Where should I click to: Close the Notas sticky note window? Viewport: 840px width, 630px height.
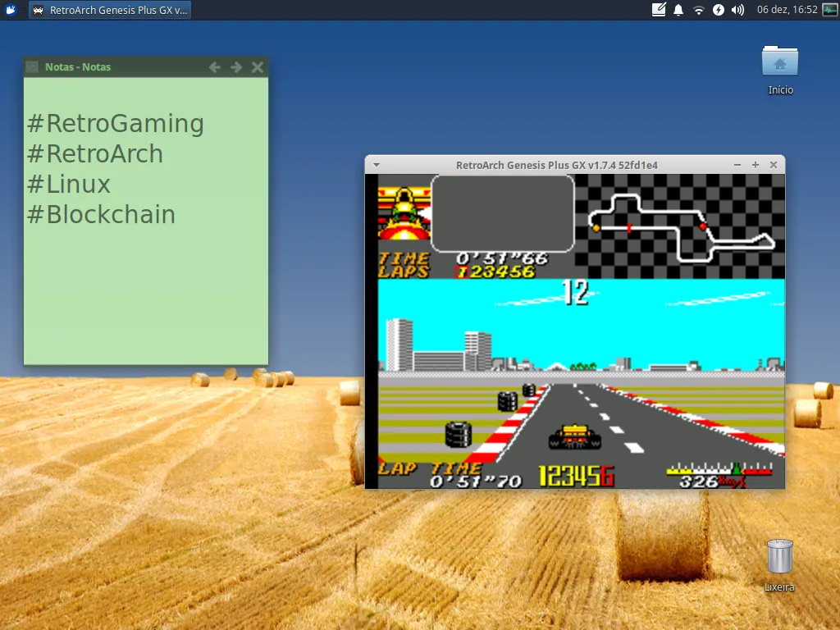tap(257, 67)
